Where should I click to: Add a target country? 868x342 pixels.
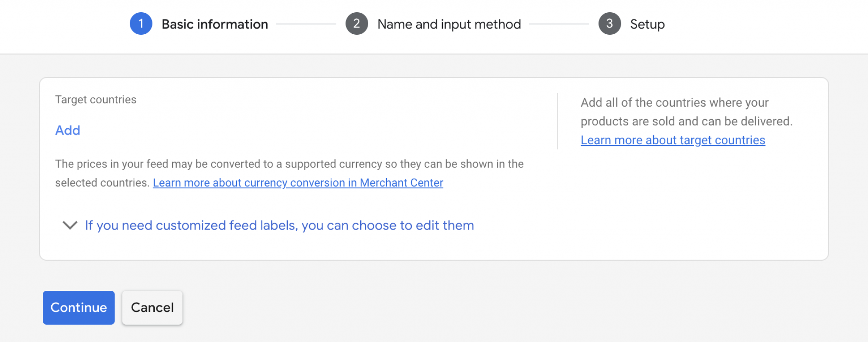(68, 130)
